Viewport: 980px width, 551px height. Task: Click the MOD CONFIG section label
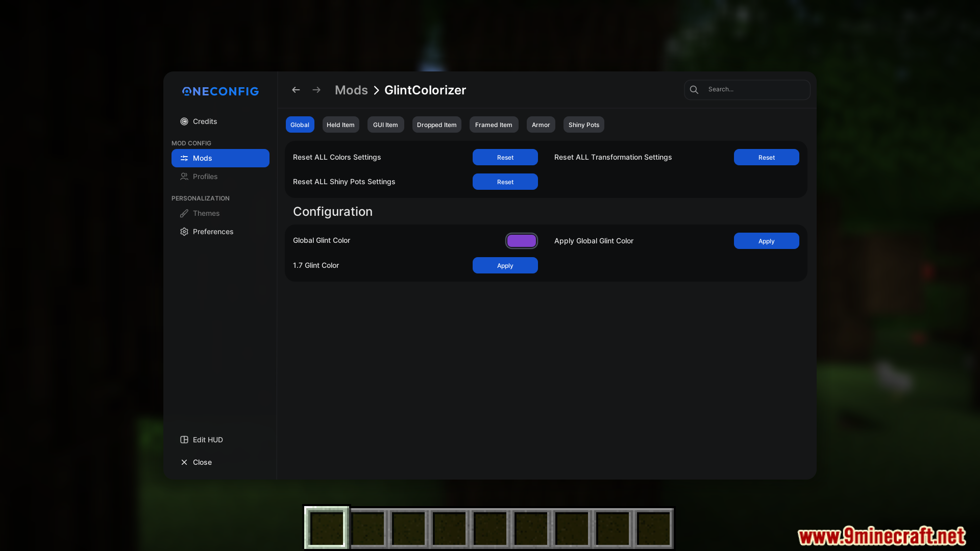[191, 143]
